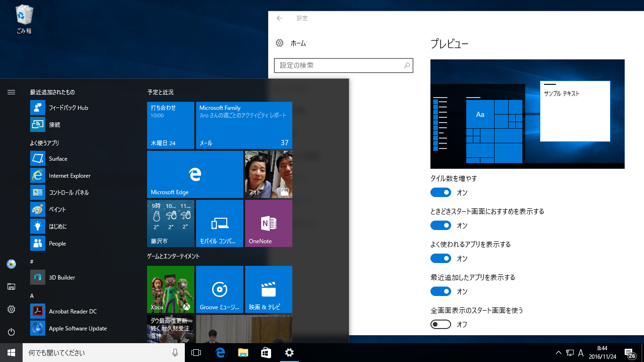Image resolution: width=644 pixels, height=362 pixels.
Task: Select the 予定と近況 group header
Action: (x=160, y=92)
